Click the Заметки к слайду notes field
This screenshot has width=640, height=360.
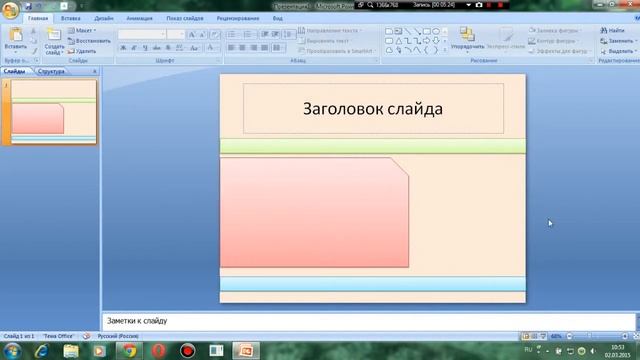click(369, 321)
